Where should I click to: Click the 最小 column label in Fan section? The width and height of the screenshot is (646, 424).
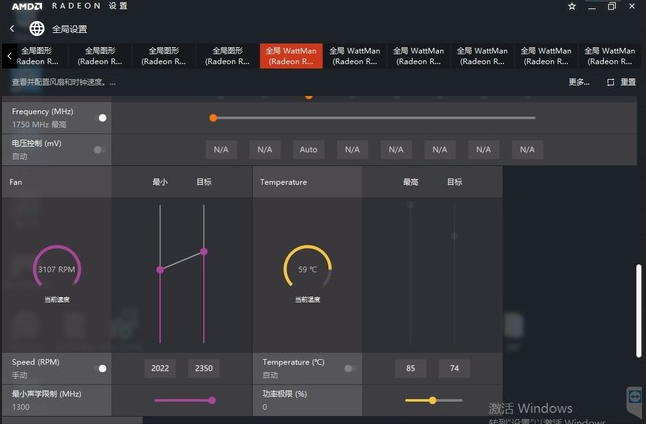click(160, 182)
